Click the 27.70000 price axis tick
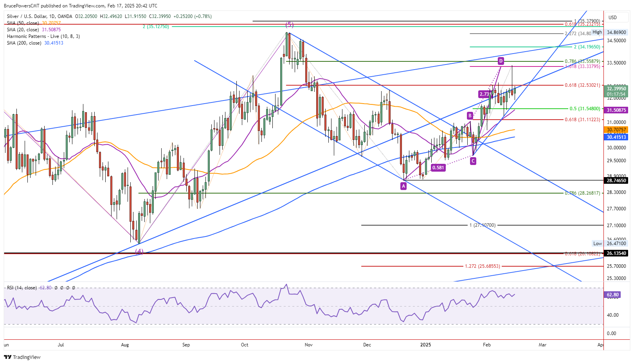The width and height of the screenshot is (634, 364). [x=616, y=209]
